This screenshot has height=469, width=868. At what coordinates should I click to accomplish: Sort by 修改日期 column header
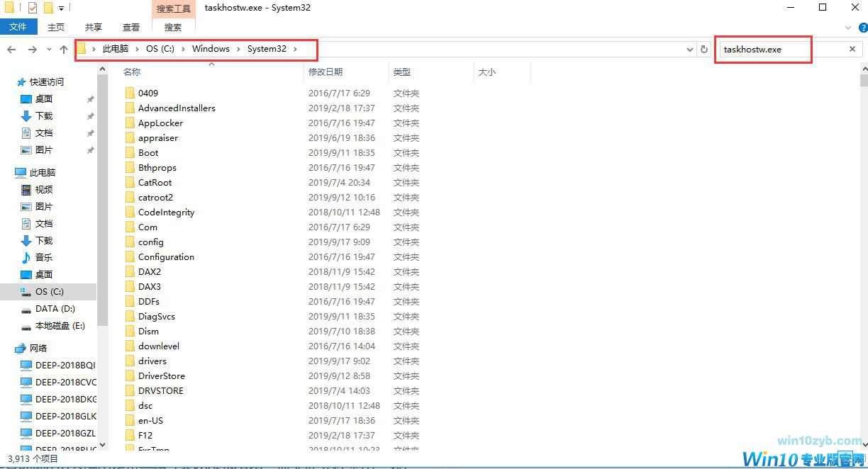[325, 72]
